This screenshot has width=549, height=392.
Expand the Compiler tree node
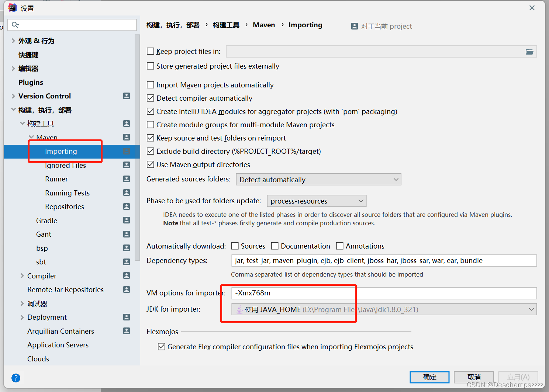point(22,276)
